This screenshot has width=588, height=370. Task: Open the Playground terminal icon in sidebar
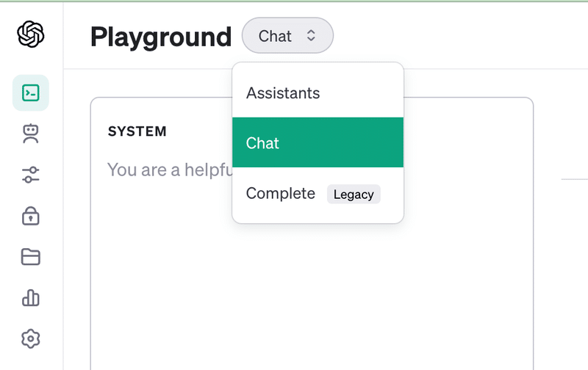31,93
